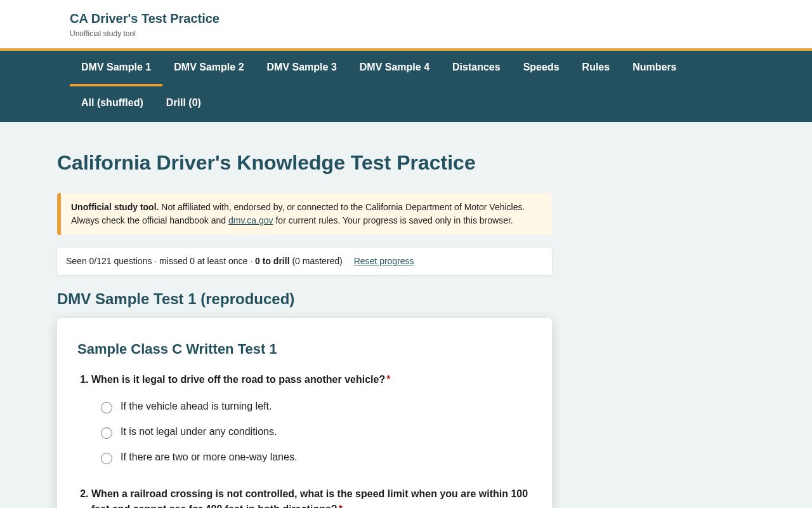This screenshot has width=812, height=508.
Task: Switch to the Numbers tab
Action: [654, 67]
